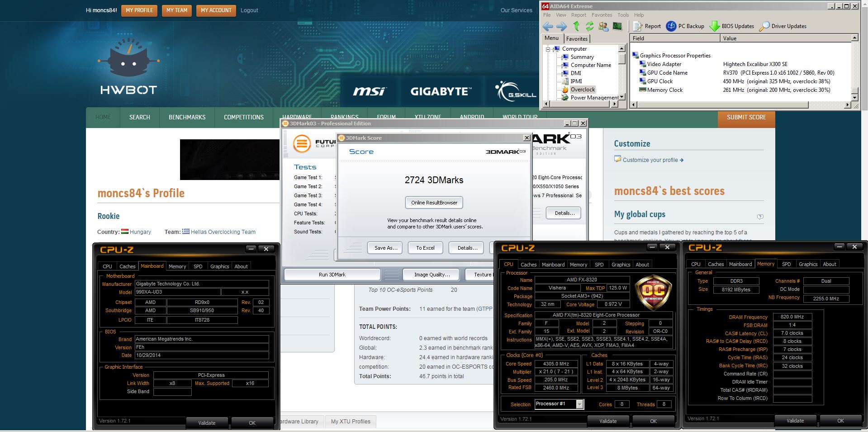The image size is (868, 432).
Task: Click Online ResultBrowser button in 3DMark Score
Action: (x=434, y=203)
